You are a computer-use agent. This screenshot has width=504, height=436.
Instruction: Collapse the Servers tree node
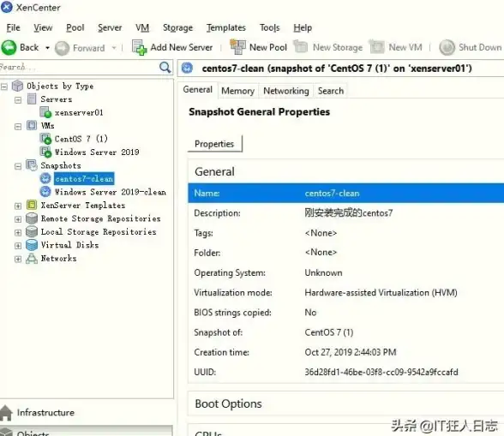click(x=18, y=100)
